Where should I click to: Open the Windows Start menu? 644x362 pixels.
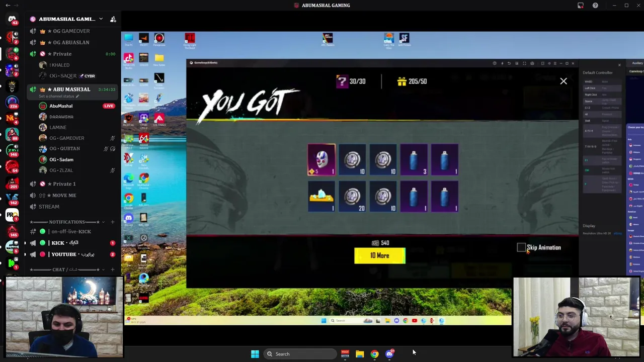(255, 354)
